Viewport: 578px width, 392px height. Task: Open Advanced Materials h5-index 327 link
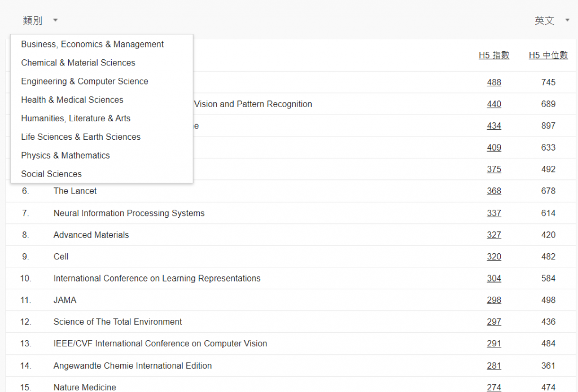pos(494,235)
